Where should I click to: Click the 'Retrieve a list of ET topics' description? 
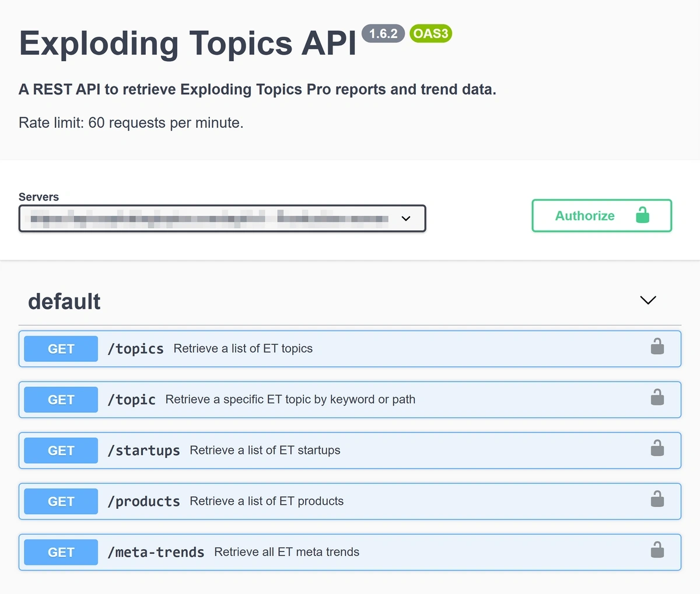(x=243, y=349)
